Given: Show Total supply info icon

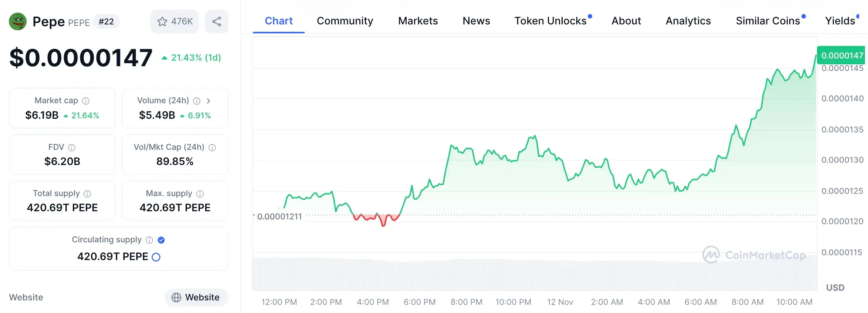Looking at the screenshot, I should [87, 193].
